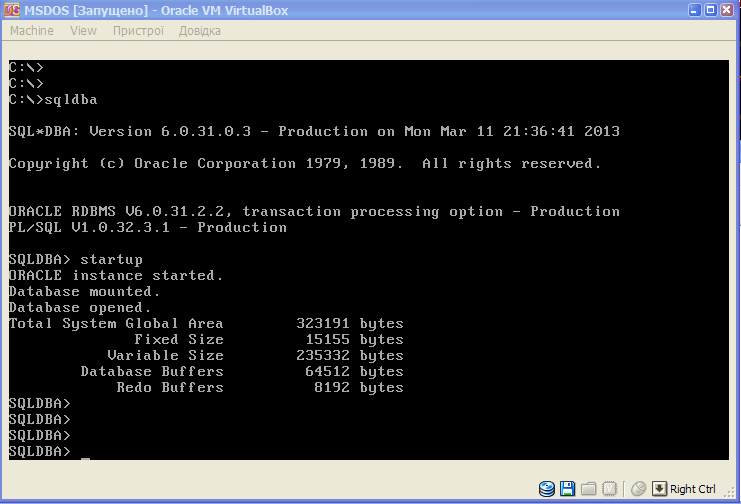741x504 pixels.
Task: Click the 'Database opened.' message
Action: [x=80, y=307]
